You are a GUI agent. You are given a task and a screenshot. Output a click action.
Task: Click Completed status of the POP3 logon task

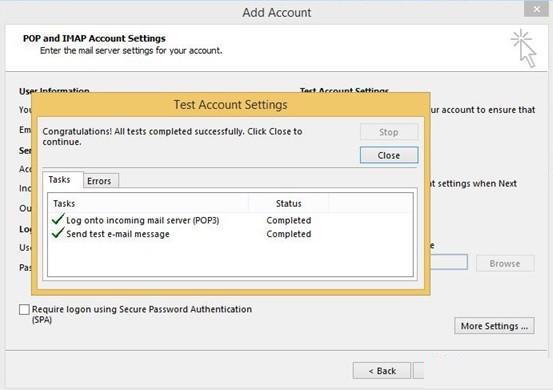tap(289, 220)
